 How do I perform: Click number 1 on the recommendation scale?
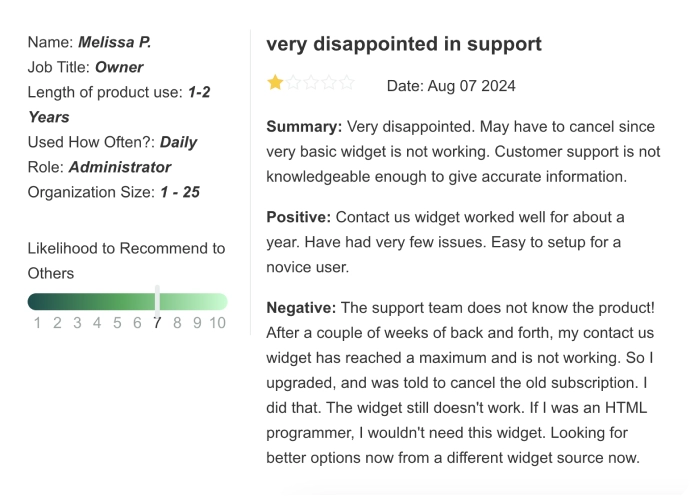point(37,323)
